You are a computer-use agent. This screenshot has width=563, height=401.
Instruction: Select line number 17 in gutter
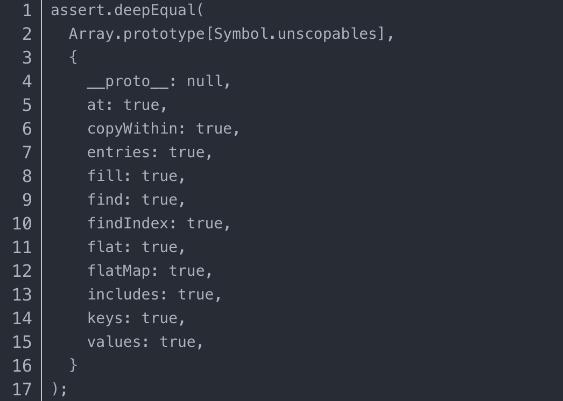click(22, 389)
